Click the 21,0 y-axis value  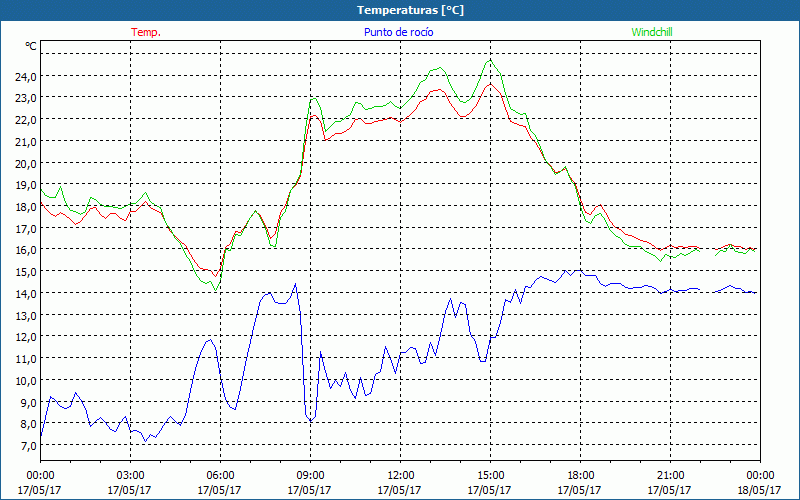pos(27,142)
